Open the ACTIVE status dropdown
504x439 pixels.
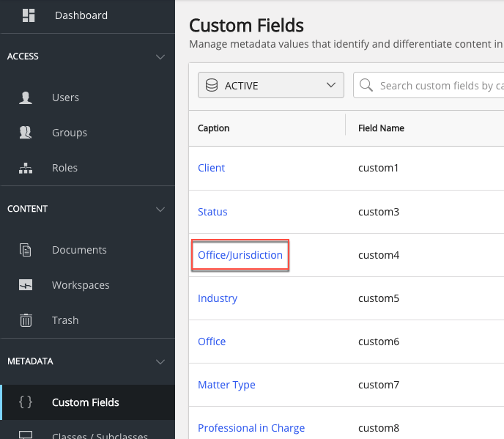(270, 86)
